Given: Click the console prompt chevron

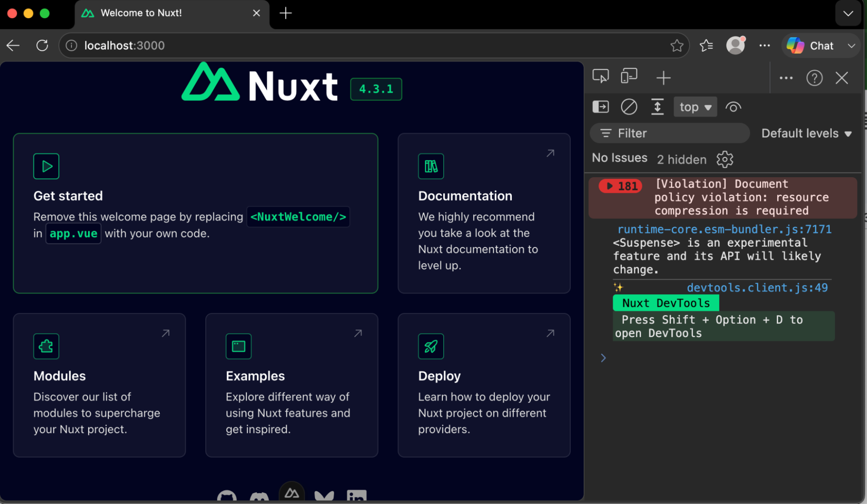Looking at the screenshot, I should 603,358.
